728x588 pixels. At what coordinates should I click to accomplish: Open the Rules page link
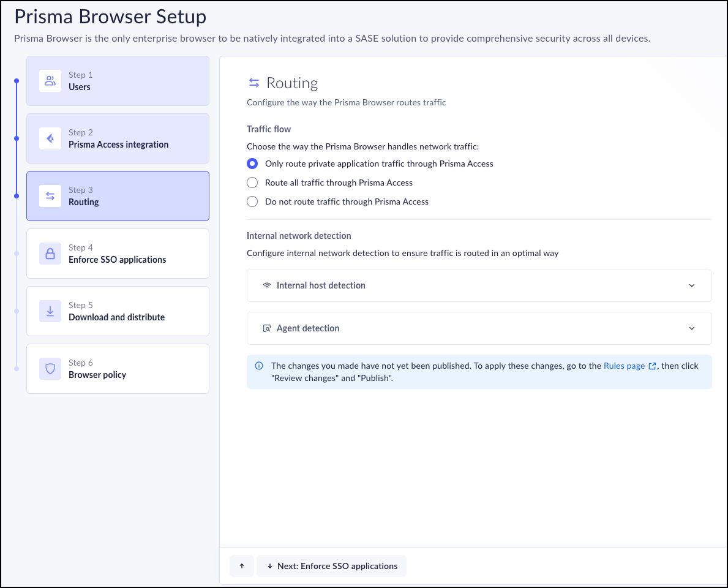tap(625, 366)
